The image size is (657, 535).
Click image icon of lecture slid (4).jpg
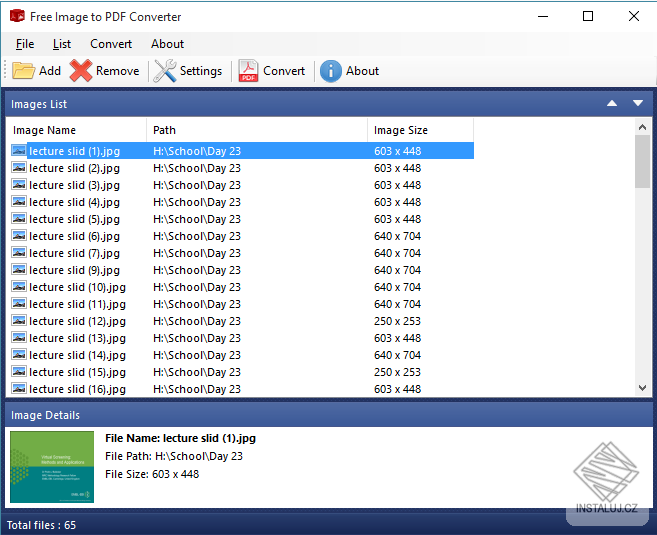19,202
